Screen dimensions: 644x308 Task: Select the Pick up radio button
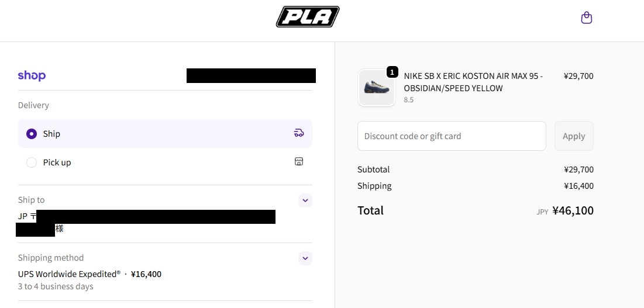click(32, 162)
